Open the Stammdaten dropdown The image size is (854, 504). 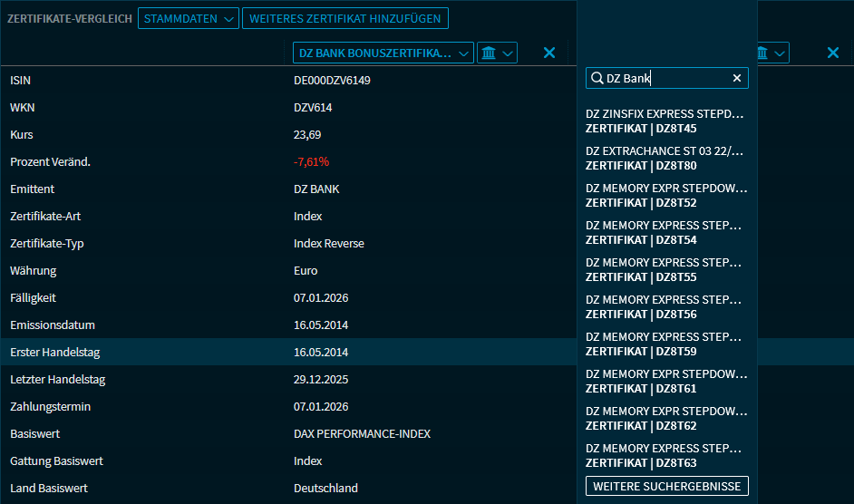point(188,18)
